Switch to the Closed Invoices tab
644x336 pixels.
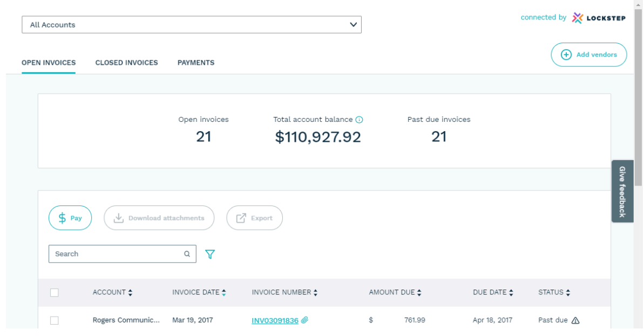point(126,63)
